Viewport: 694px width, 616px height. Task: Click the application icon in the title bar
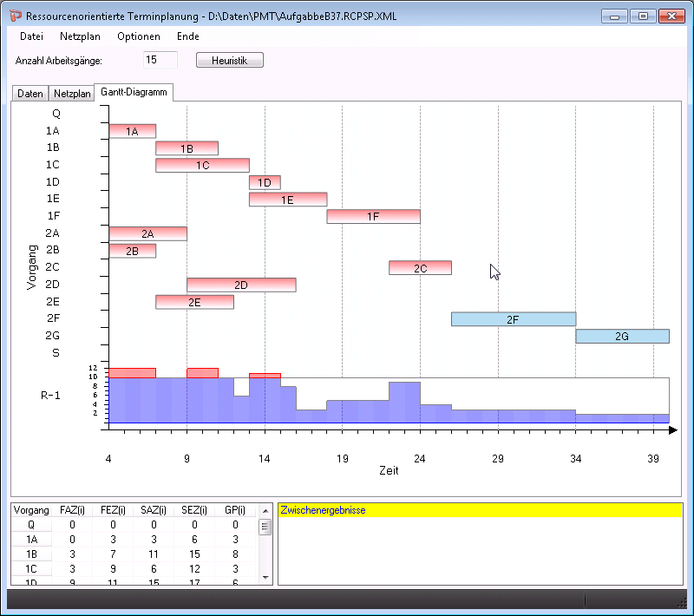[x=16, y=16]
